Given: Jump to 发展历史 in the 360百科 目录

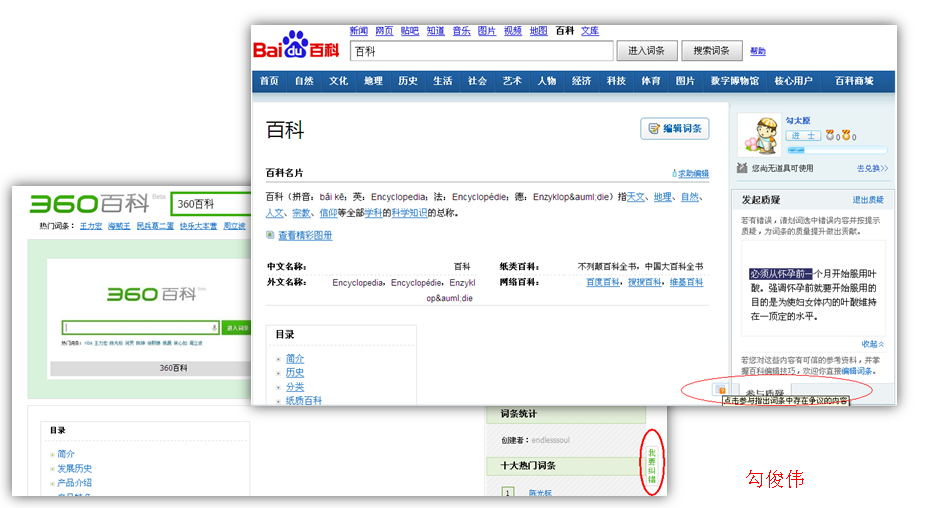Looking at the screenshot, I should point(75,468).
